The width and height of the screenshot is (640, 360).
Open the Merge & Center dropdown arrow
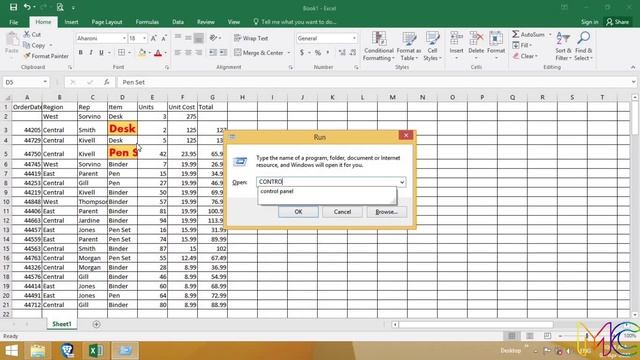[x=289, y=53]
